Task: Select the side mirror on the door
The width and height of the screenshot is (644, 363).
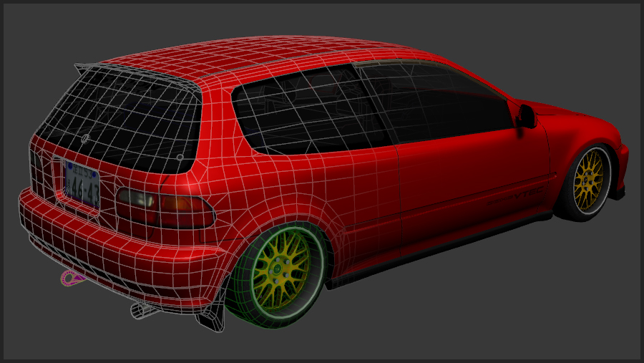Action: pos(527,116)
